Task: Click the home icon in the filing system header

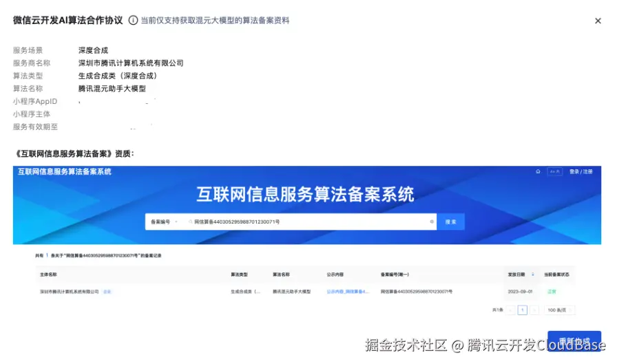Action: tap(538, 171)
